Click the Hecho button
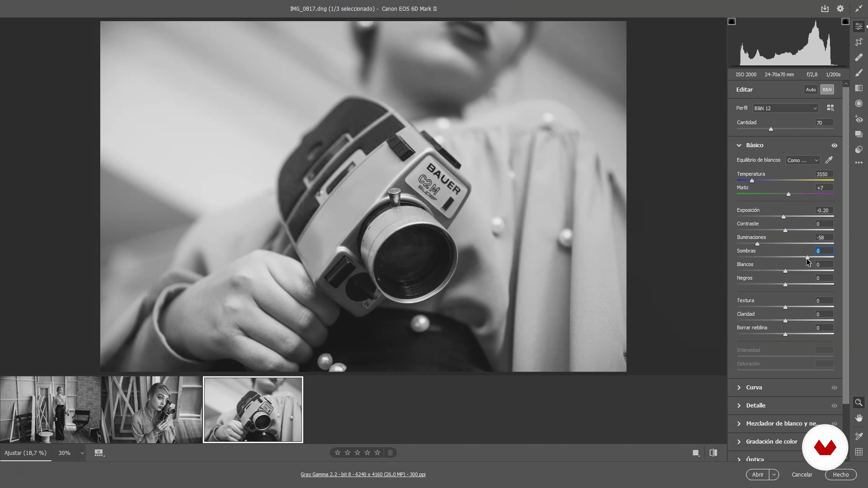868x488 pixels. pos(840,474)
